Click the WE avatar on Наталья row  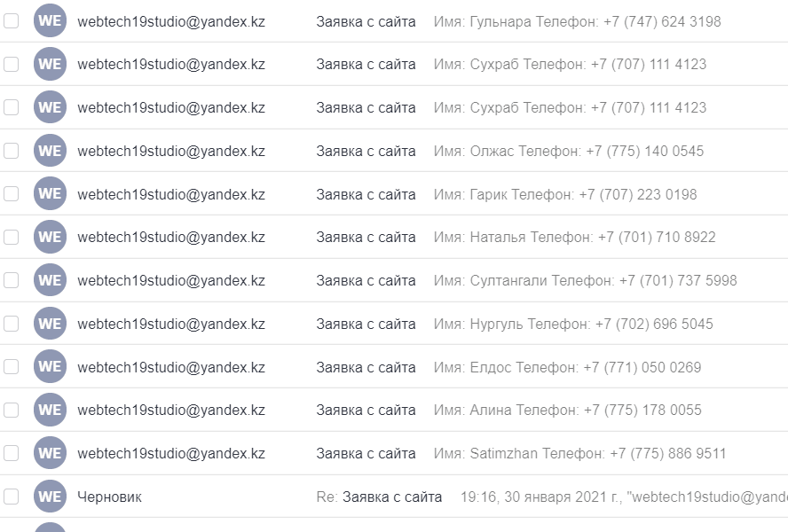(x=50, y=237)
